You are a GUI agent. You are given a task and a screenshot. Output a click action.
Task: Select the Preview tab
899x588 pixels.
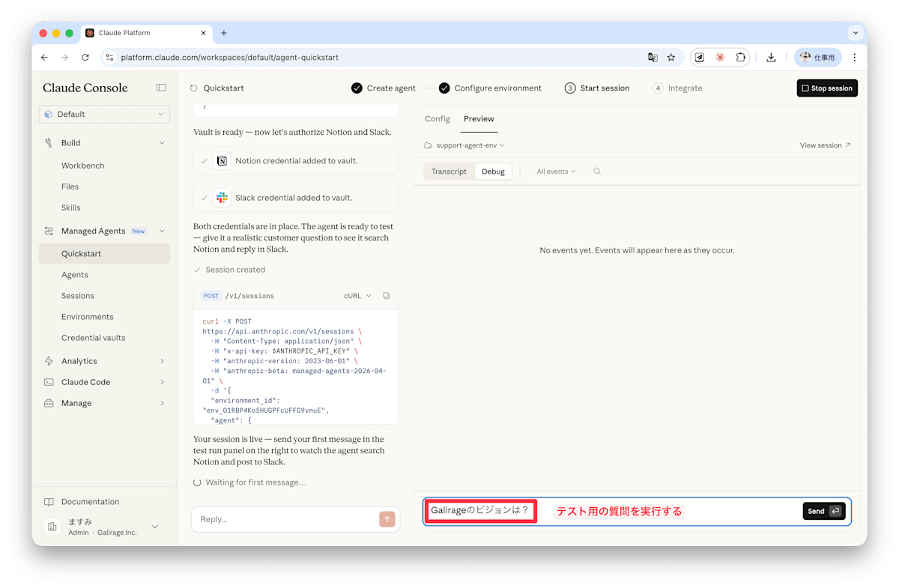(479, 119)
